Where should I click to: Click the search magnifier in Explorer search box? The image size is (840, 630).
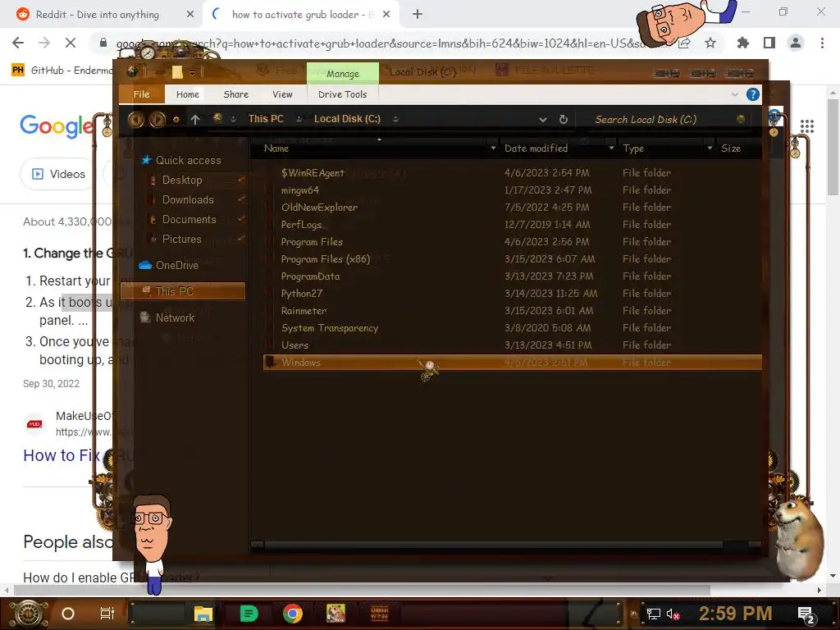pyautogui.click(x=741, y=119)
